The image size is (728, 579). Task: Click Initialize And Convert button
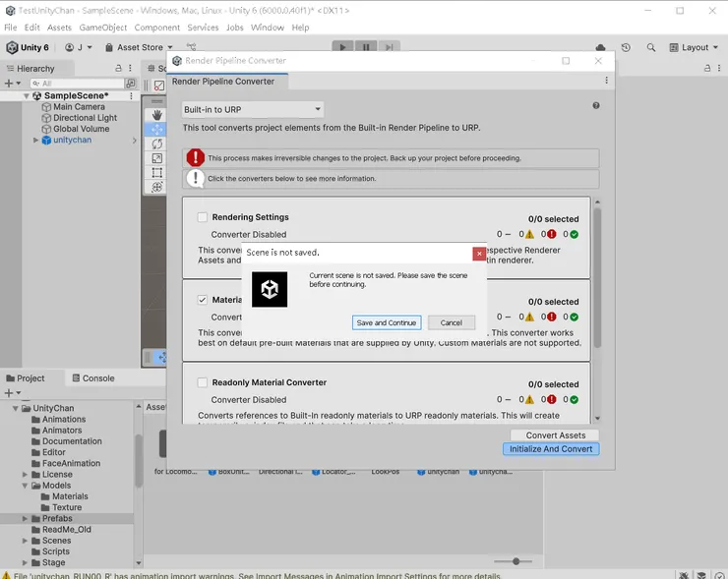551,449
